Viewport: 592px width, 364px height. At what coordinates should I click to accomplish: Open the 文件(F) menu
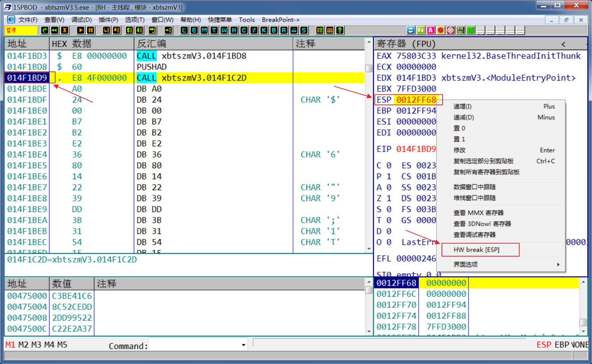click(x=28, y=20)
